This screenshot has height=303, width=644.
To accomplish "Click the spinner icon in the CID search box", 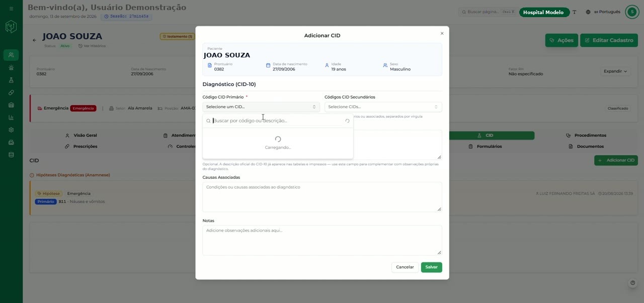I will (x=347, y=121).
